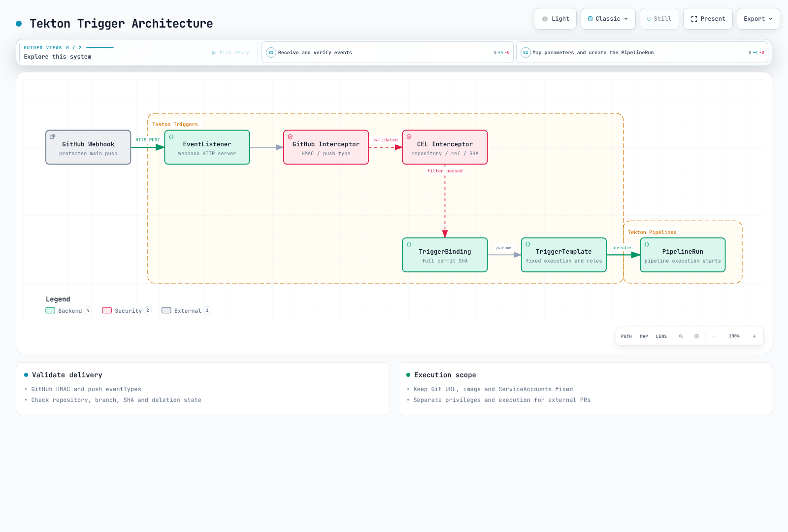Click the TriggerBinding code icon
Screen dimensions: 788x532
[409, 244]
